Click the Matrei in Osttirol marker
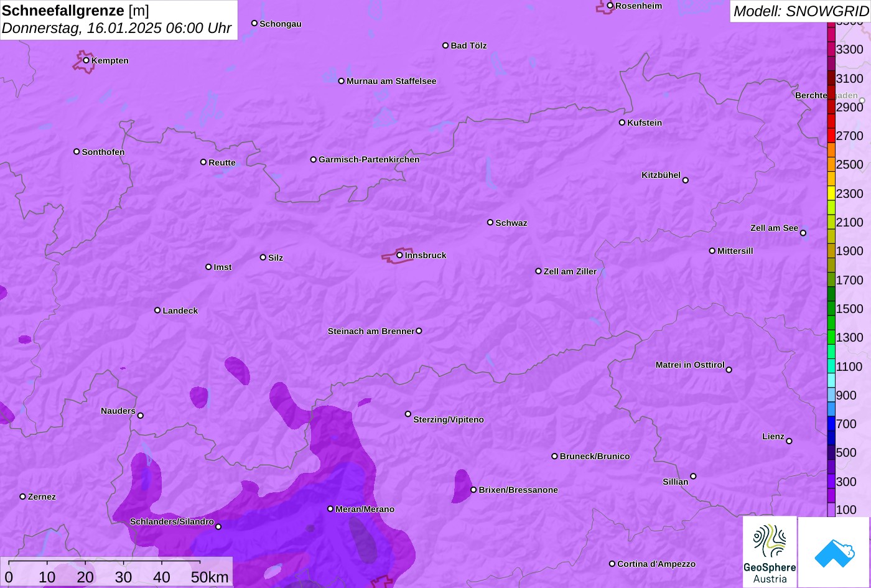Viewport: 871px width, 588px height. 729,370
